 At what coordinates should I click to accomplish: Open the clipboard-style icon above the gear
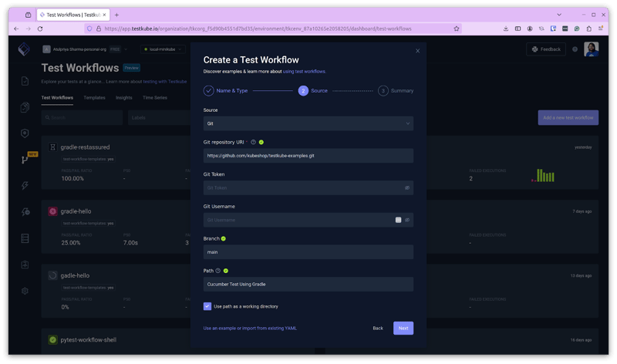(x=25, y=265)
